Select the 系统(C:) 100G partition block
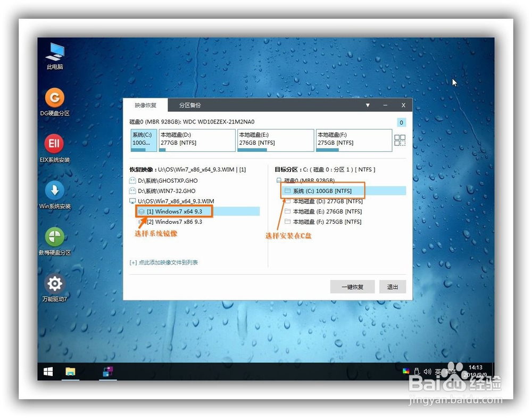The height and width of the screenshot is (418, 532). click(144, 140)
